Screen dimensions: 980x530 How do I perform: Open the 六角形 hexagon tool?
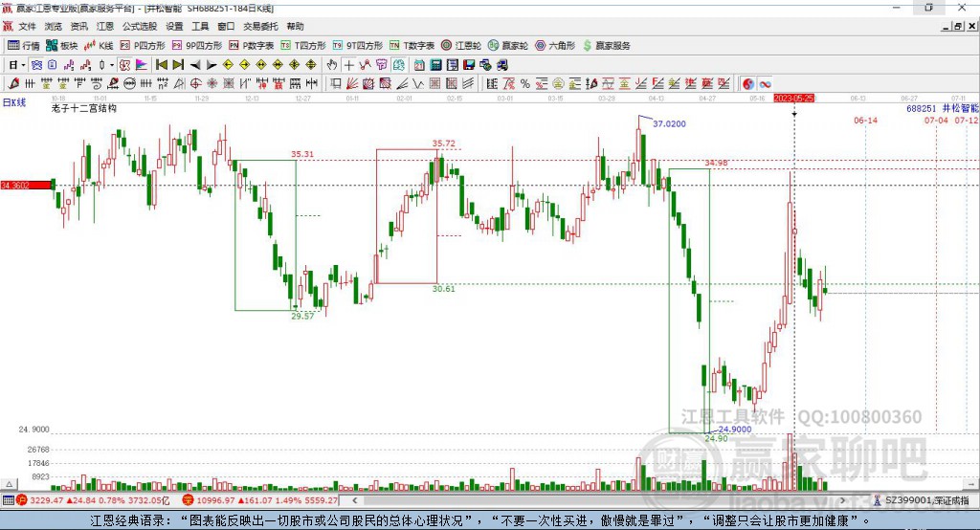click(555, 46)
